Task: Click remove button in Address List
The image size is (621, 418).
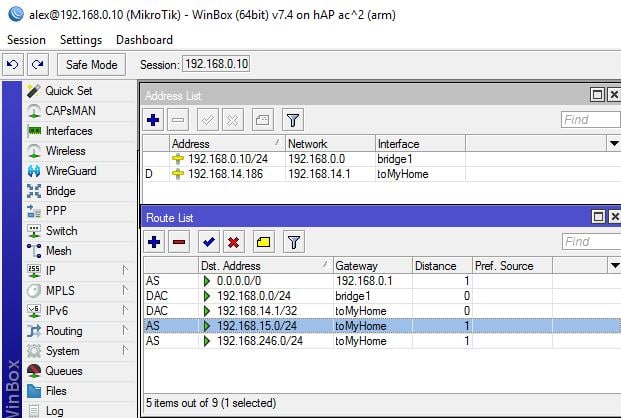Action: (178, 120)
